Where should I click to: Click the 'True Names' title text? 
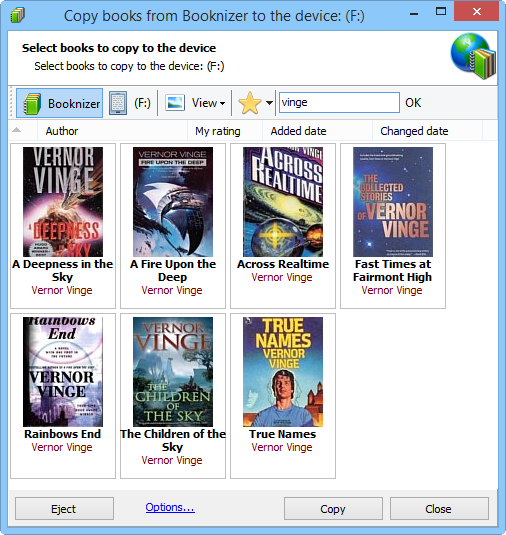(x=283, y=434)
